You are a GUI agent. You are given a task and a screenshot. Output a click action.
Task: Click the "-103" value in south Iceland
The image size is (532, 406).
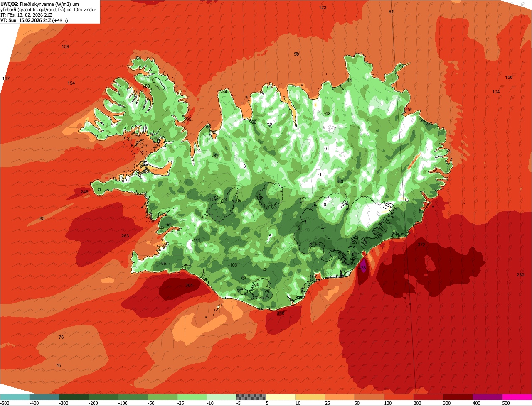click(233, 265)
